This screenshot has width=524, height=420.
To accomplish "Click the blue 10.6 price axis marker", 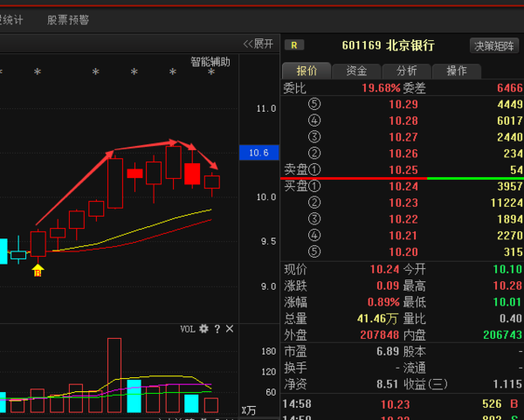I will (259, 153).
